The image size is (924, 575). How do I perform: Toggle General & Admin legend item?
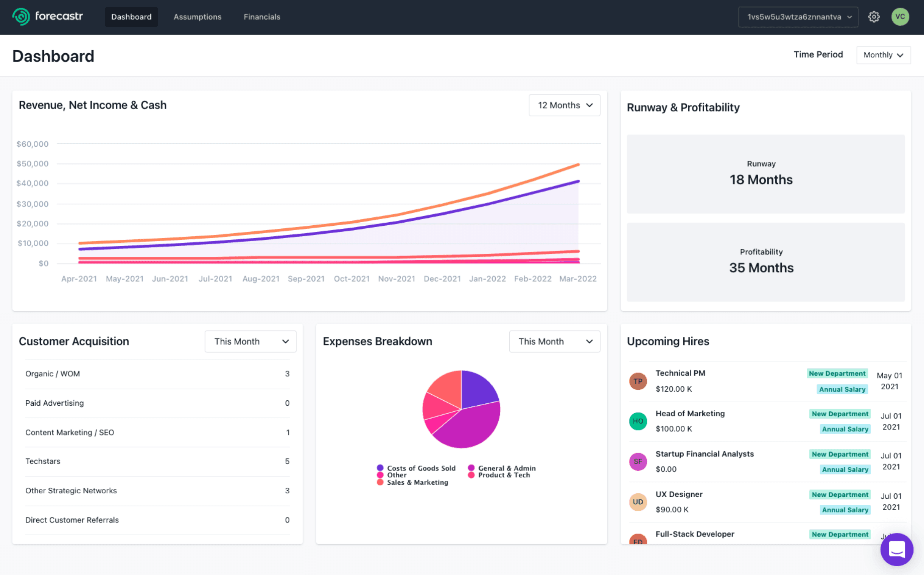tap(502, 468)
